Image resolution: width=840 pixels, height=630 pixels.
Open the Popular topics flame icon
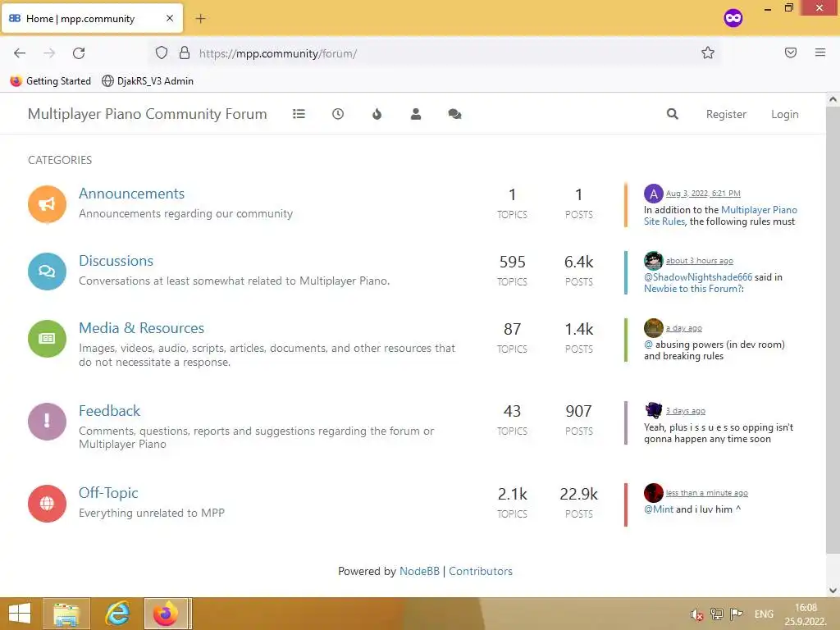(377, 114)
